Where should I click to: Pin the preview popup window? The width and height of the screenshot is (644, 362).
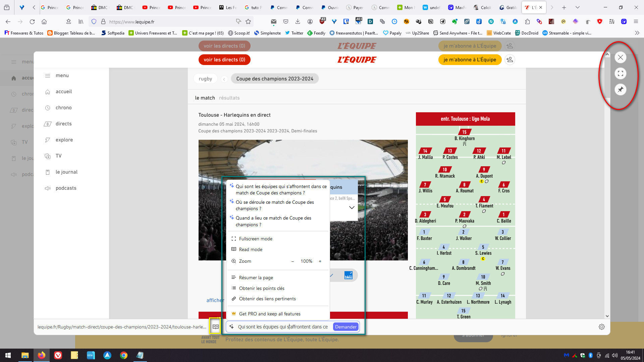coord(620,89)
